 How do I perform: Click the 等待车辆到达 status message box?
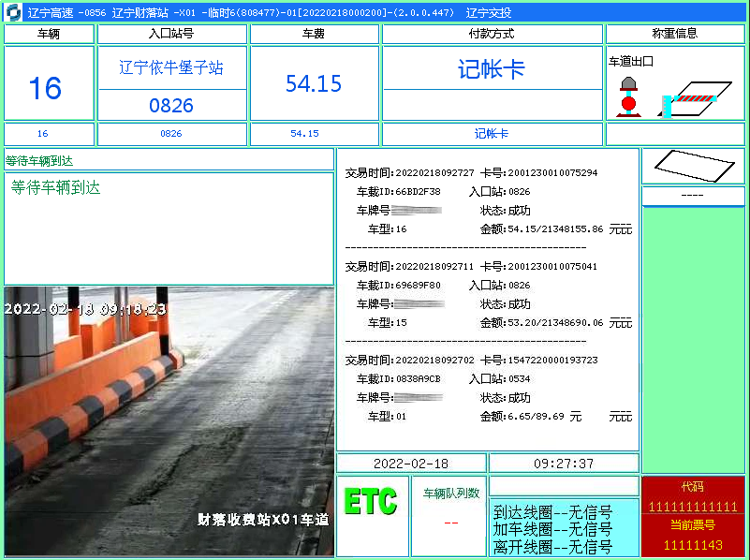pos(169,228)
